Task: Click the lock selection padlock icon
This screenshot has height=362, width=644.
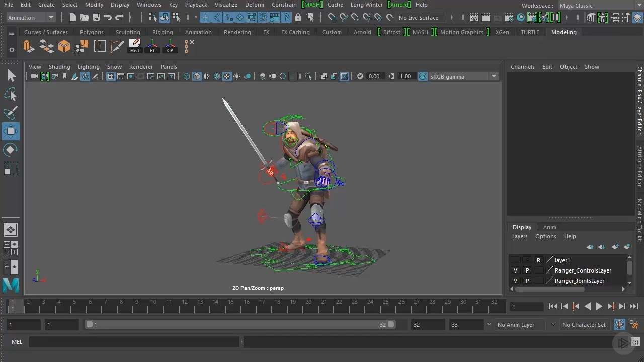Action: tap(298, 18)
